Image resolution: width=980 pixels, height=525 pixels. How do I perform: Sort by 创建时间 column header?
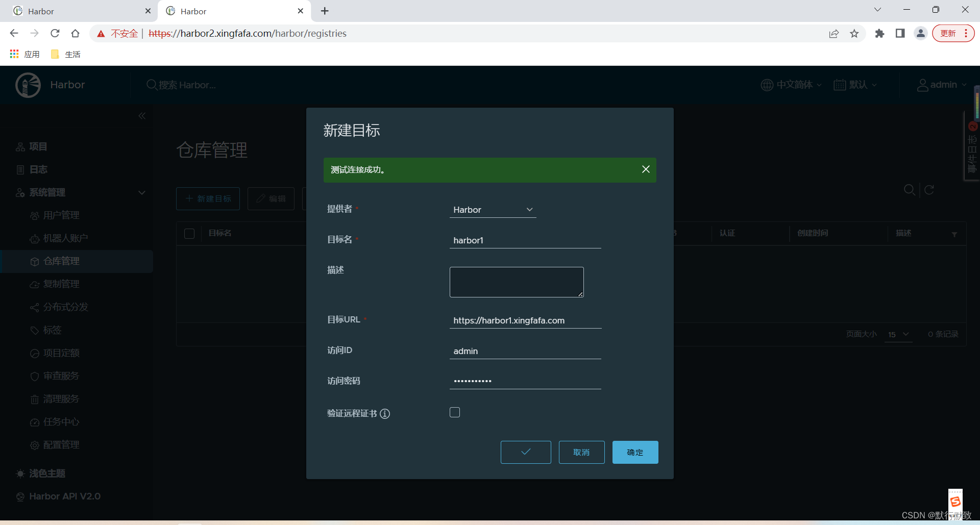click(813, 233)
